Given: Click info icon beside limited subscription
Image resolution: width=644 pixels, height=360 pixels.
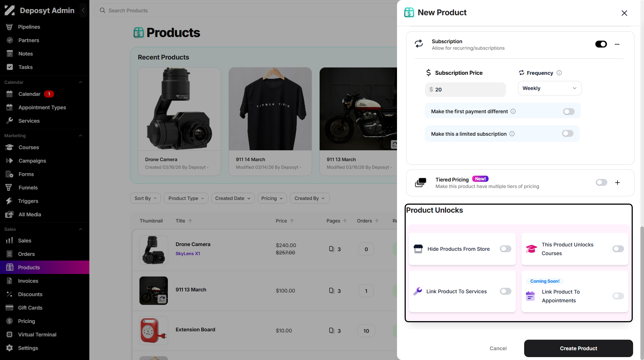Looking at the screenshot, I should pyautogui.click(x=512, y=134).
